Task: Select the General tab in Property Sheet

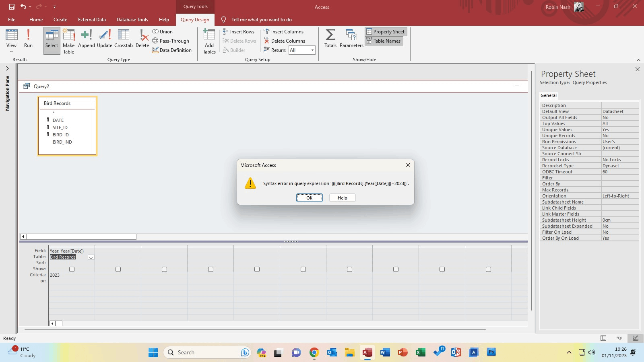Action: [549, 95]
